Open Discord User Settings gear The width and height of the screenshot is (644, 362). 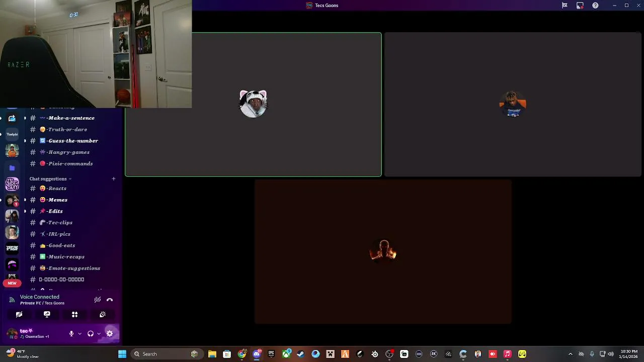(x=110, y=333)
